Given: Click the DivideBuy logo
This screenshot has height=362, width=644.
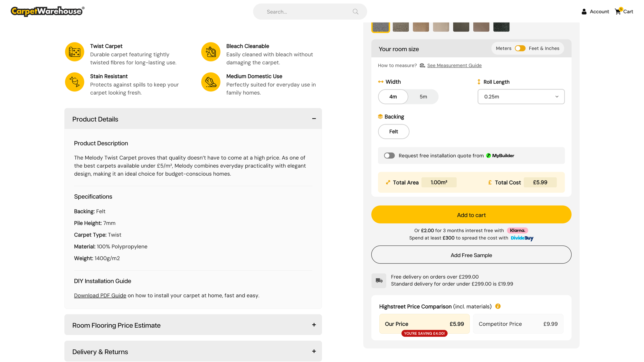Looking at the screenshot, I should (522, 238).
